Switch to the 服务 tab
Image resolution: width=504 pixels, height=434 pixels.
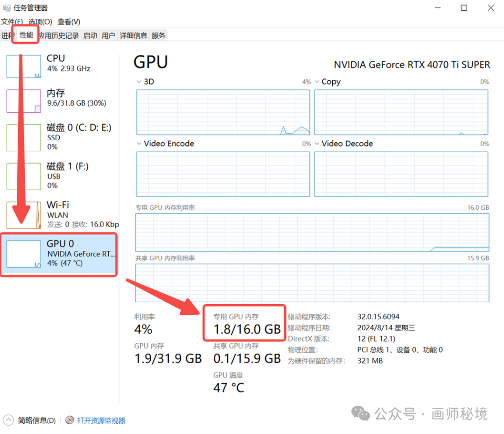(159, 36)
